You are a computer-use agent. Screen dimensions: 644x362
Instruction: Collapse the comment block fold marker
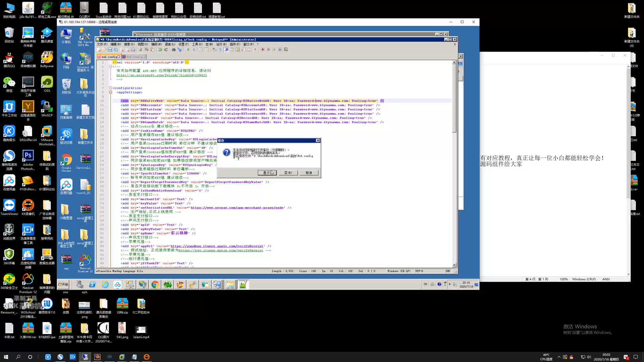coord(110,66)
